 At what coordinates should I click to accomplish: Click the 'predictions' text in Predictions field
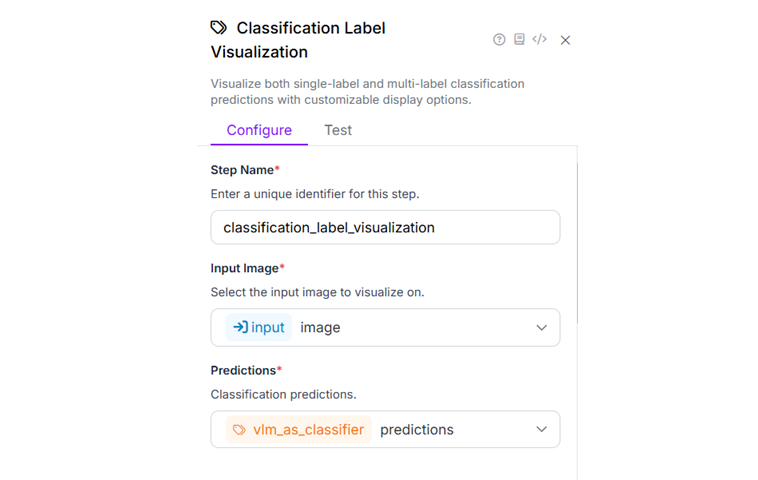click(417, 429)
